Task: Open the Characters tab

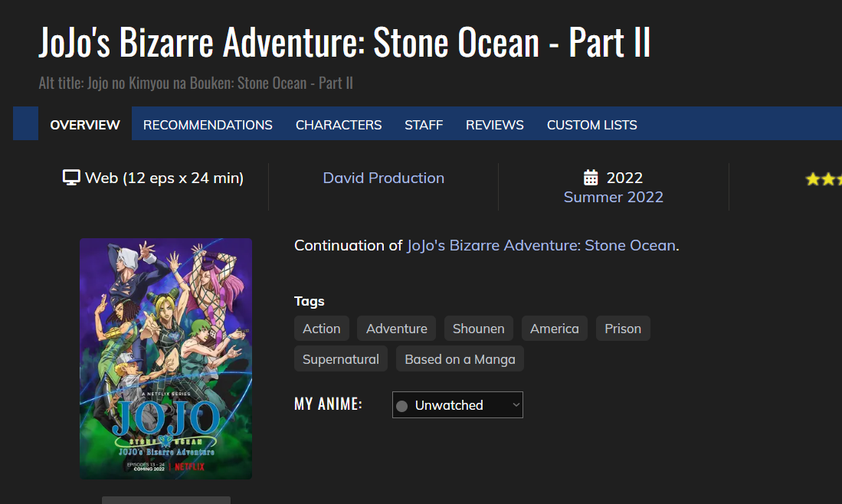Action: point(339,125)
